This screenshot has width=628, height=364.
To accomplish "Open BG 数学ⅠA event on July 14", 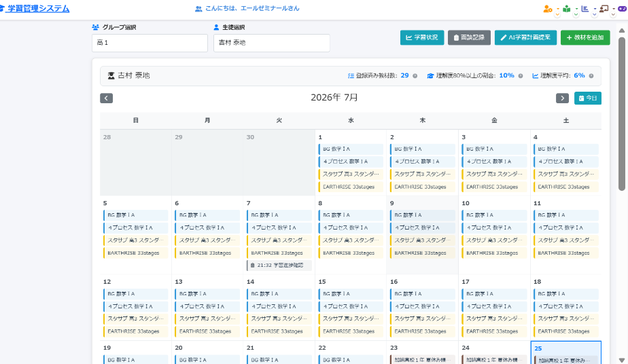I will point(279,293).
